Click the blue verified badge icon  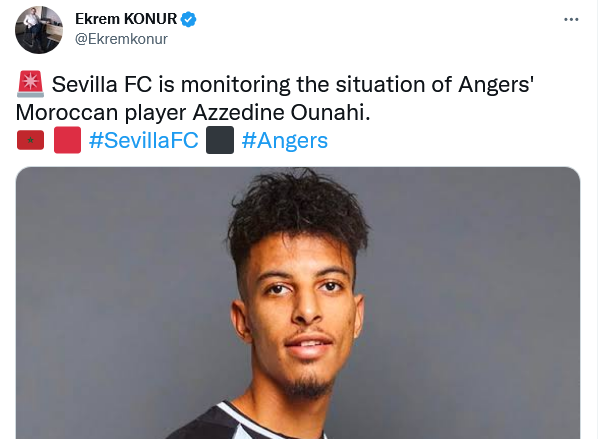(x=188, y=19)
